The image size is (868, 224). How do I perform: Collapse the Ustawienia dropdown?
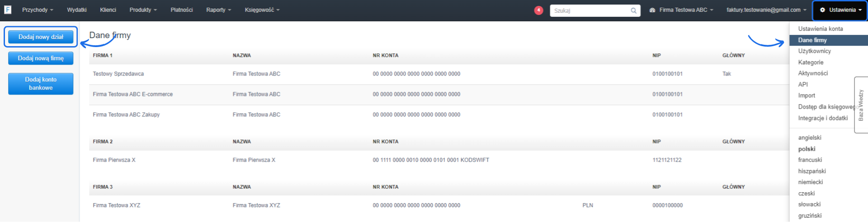point(840,10)
